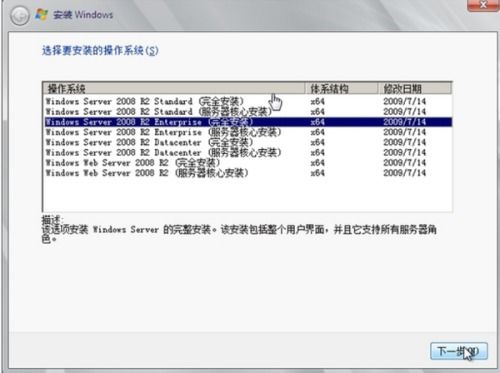This screenshot has width=500, height=373.
Task: Click the 操作系统 column header
Action: click(174, 88)
